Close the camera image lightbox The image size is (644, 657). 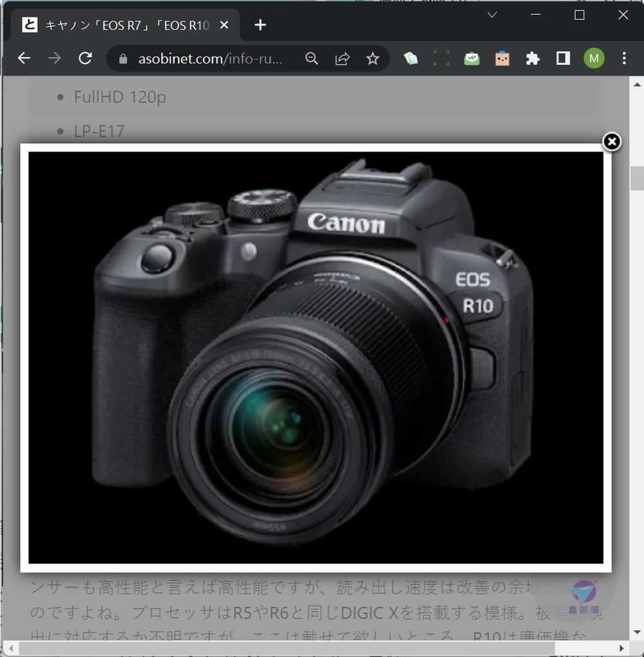pyautogui.click(x=612, y=142)
